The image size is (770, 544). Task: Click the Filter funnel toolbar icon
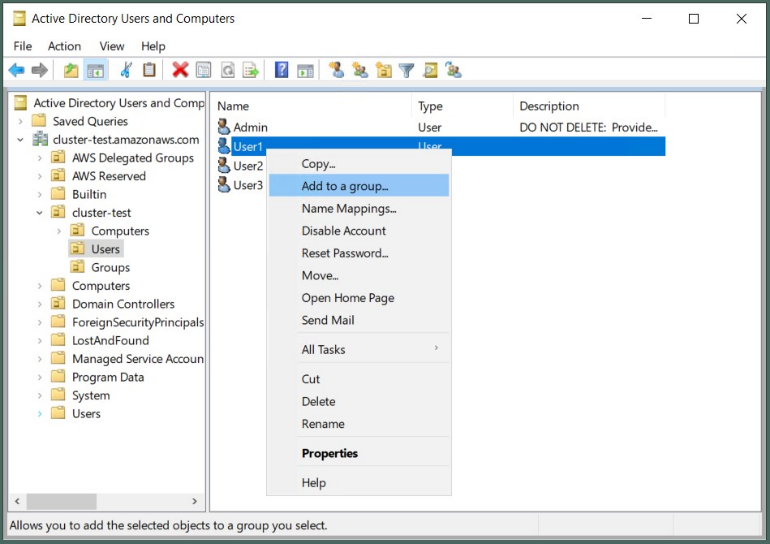407,70
